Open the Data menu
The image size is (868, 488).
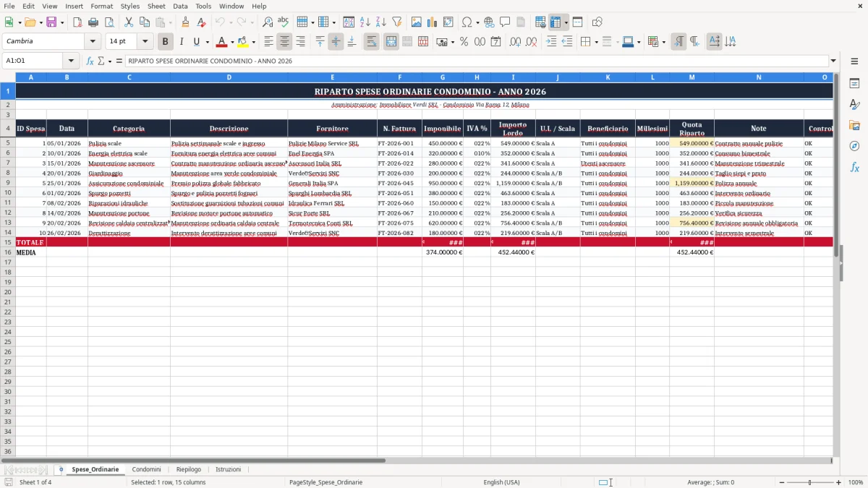(180, 6)
